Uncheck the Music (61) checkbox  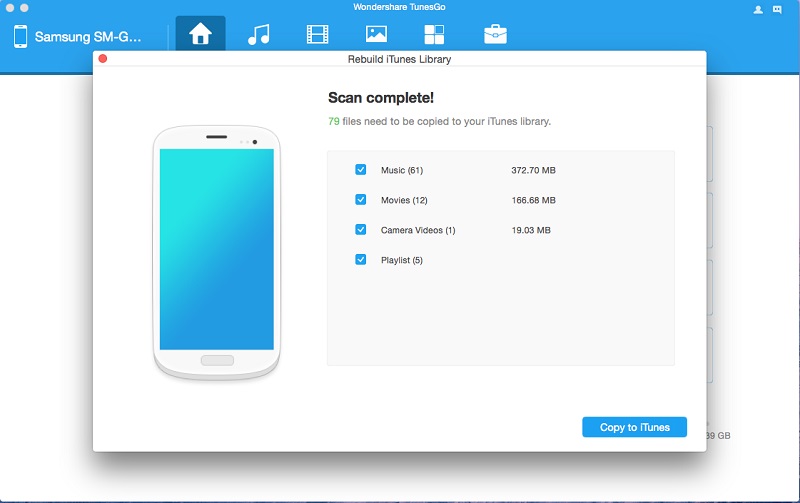tap(361, 170)
